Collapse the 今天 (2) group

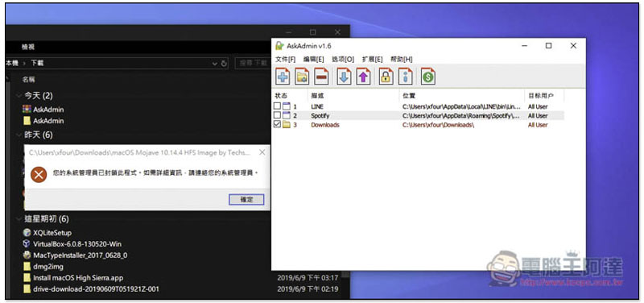pos(19,96)
